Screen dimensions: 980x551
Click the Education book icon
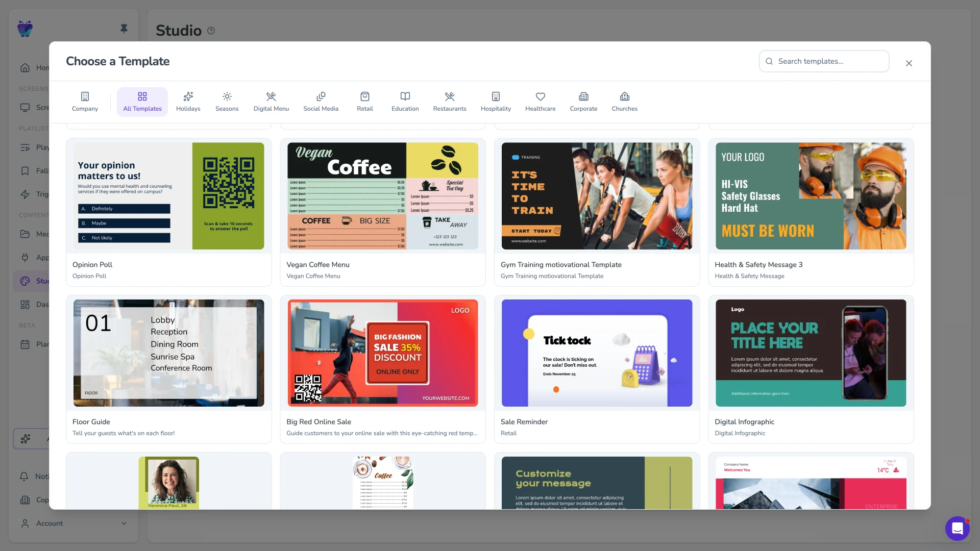pos(405,96)
